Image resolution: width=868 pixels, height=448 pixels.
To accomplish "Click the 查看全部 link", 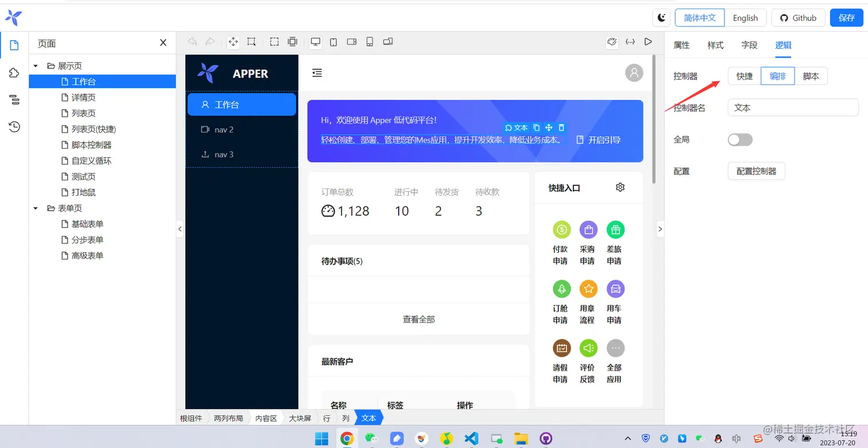I will click(x=418, y=319).
